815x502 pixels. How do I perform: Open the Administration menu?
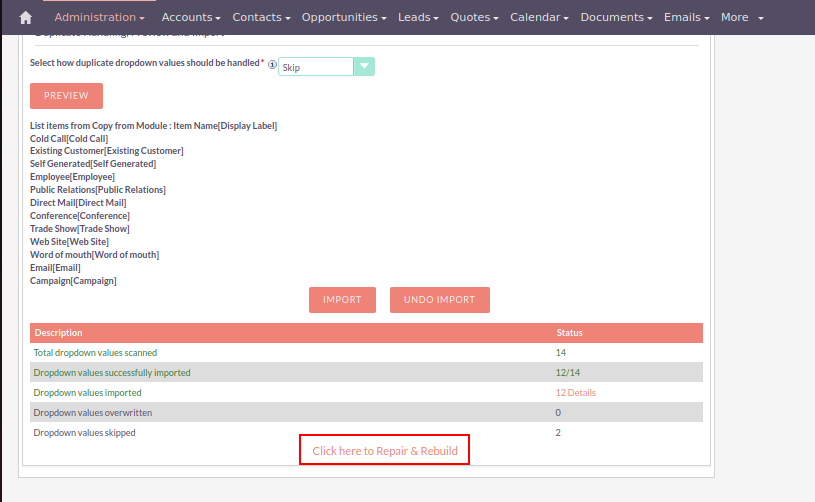(x=99, y=18)
